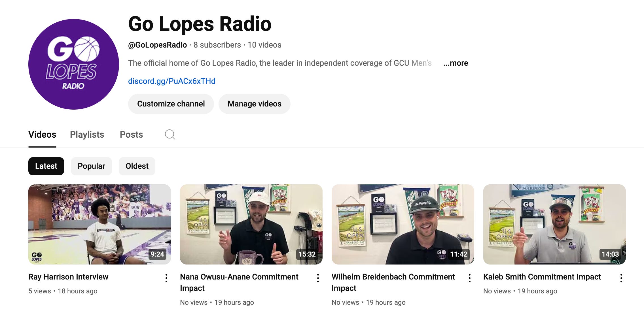Screen dimensions: 644x322
Task: Click the 9:24 duration badge
Action: (x=157, y=254)
